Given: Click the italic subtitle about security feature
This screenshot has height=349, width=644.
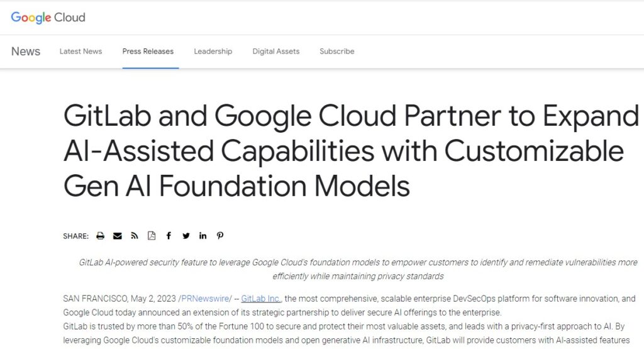Looking at the screenshot, I should pyautogui.click(x=358, y=269).
